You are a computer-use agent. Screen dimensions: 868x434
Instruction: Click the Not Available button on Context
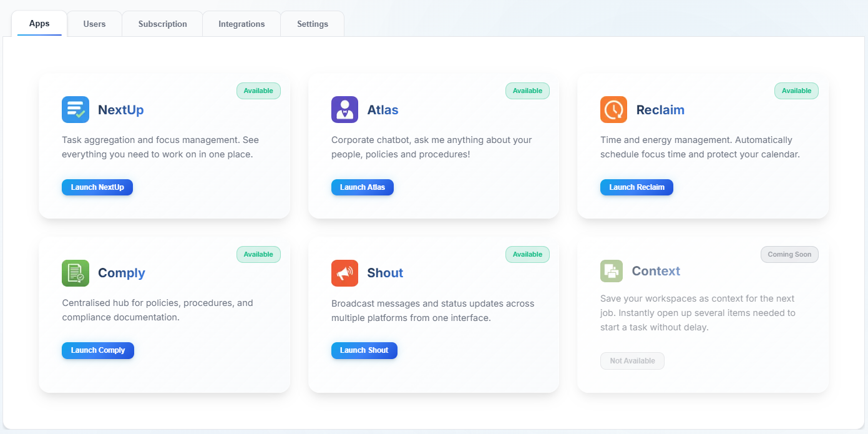(x=632, y=360)
